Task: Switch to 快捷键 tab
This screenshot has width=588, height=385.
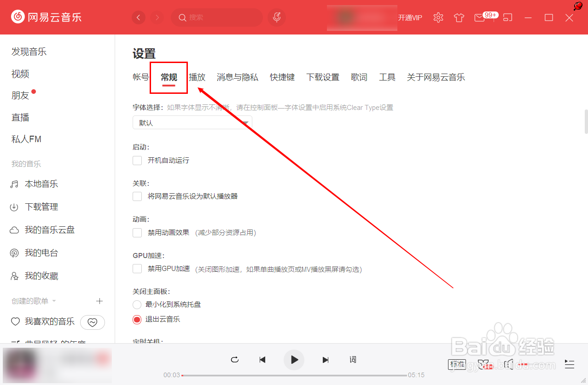Action: pos(282,77)
